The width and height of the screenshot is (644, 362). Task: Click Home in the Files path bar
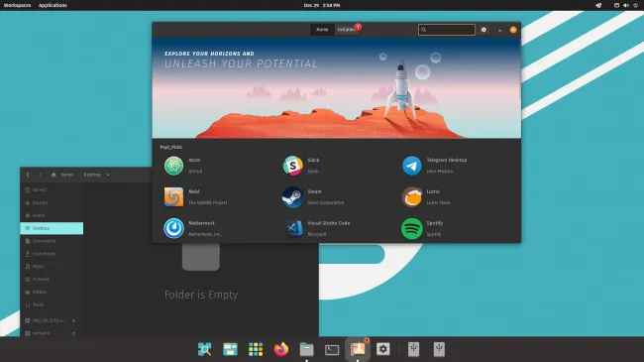tap(62, 175)
